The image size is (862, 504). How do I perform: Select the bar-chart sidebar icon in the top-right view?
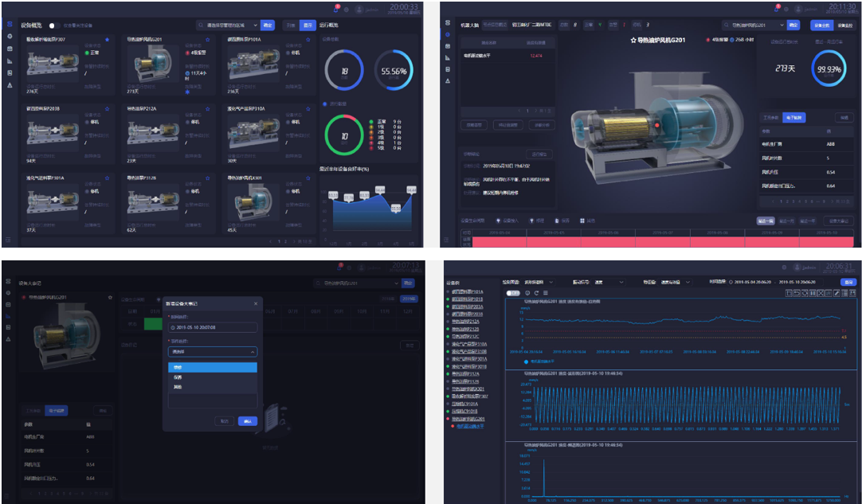448,57
